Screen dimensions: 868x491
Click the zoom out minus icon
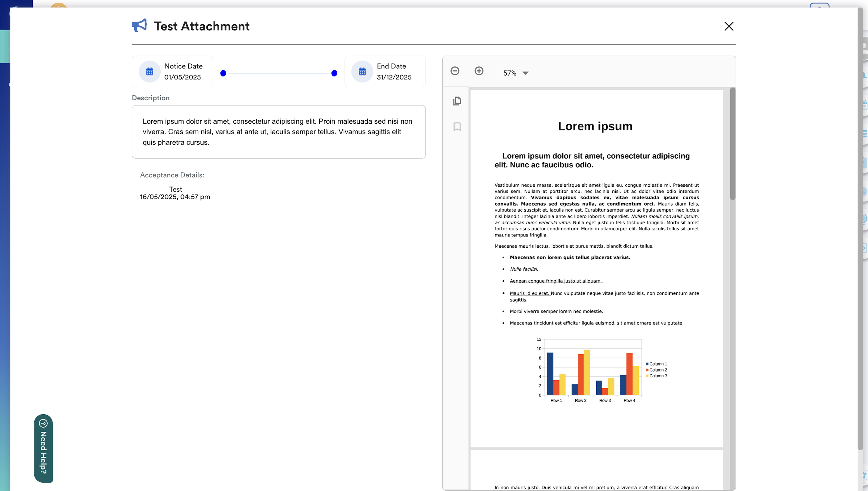455,71
